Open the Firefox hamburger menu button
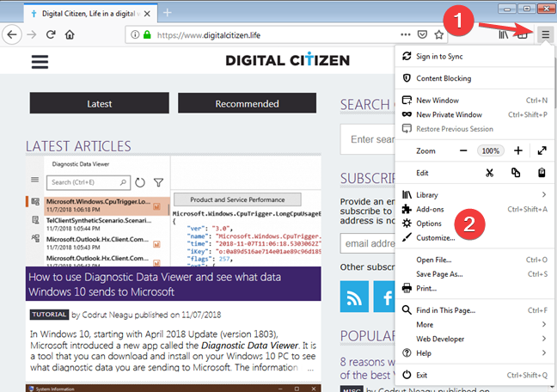 click(x=545, y=34)
